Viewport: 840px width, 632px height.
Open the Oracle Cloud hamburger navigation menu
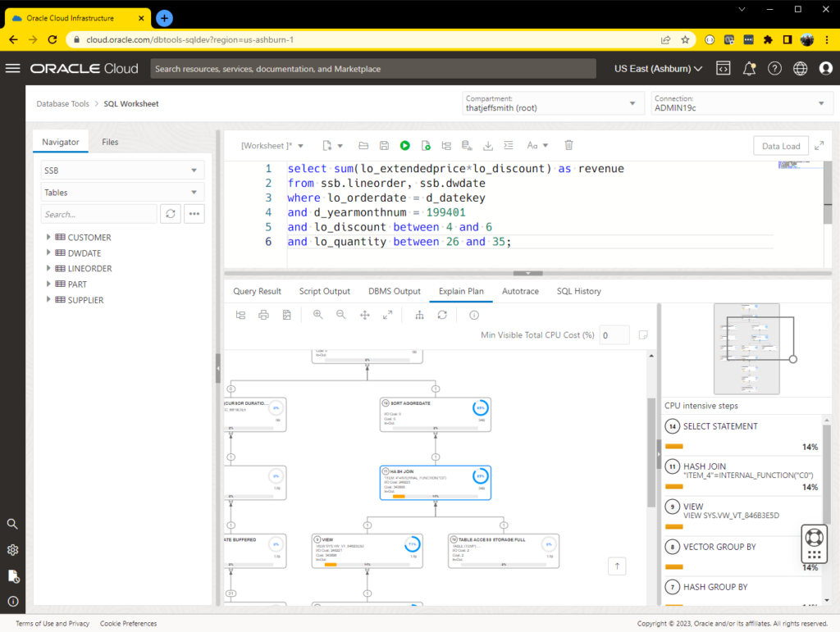[13, 68]
